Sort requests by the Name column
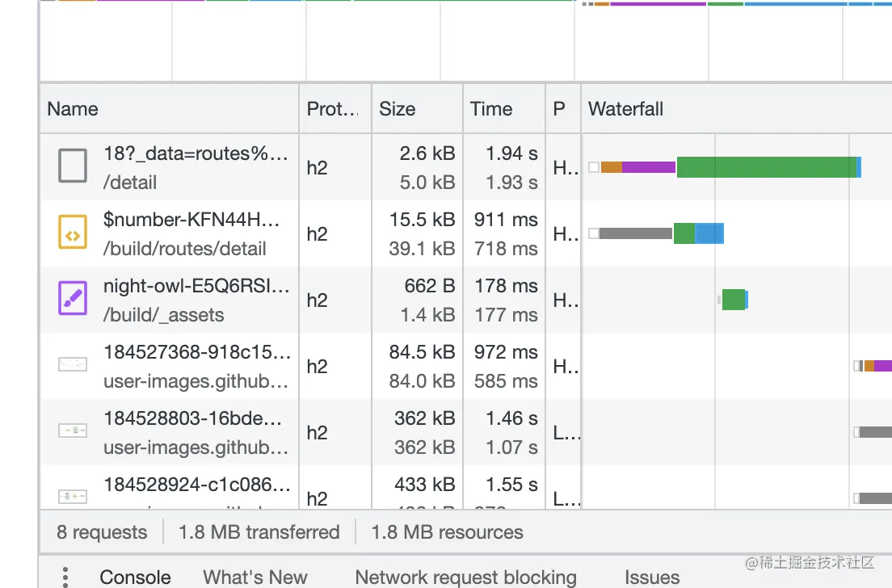 pyautogui.click(x=73, y=109)
